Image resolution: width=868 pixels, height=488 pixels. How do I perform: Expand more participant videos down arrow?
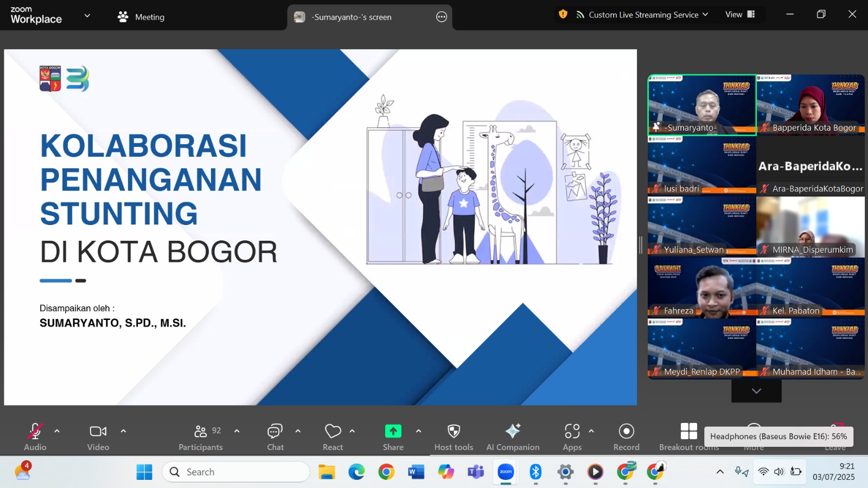(756, 391)
